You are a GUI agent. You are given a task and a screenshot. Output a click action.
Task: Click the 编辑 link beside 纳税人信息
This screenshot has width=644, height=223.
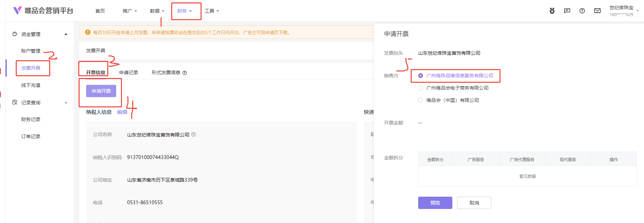pos(122,112)
